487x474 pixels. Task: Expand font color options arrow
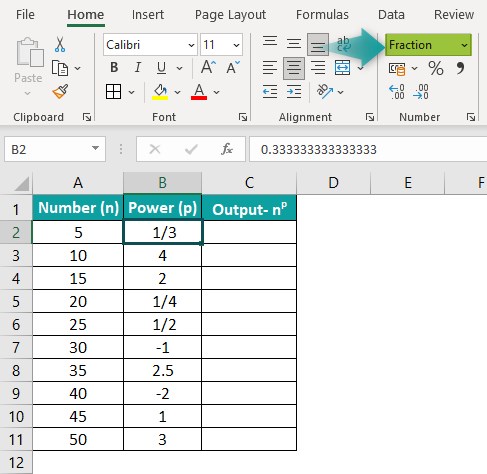click(217, 92)
